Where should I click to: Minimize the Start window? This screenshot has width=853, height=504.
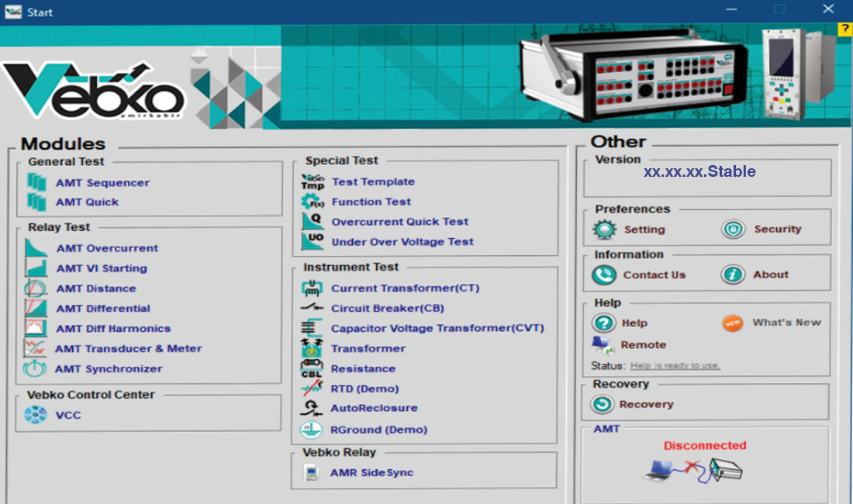pos(732,9)
